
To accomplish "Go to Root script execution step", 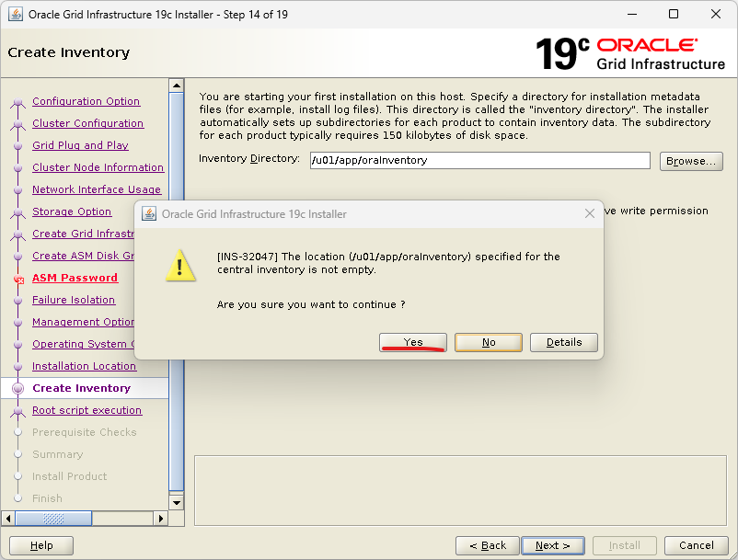I will (x=87, y=410).
